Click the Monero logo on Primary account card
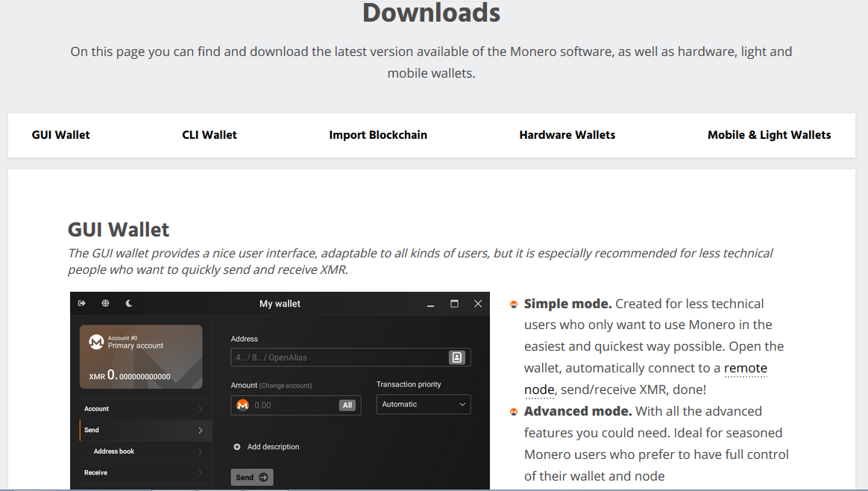 [x=96, y=342]
